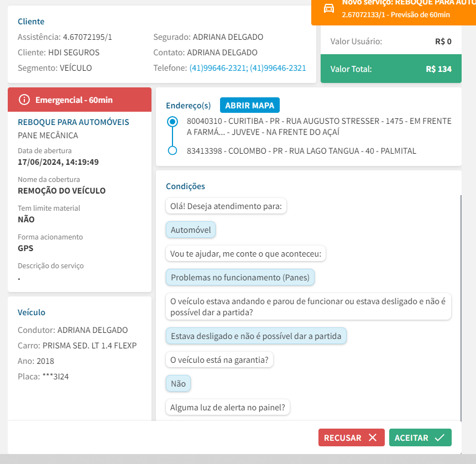
Task: Click the car icon in orange notification
Action: (x=329, y=8)
